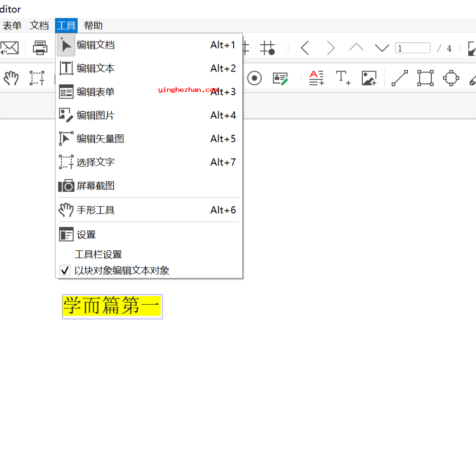This screenshot has height=467, width=476.
Task: Close the open 工具 menu
Action: 66,26
